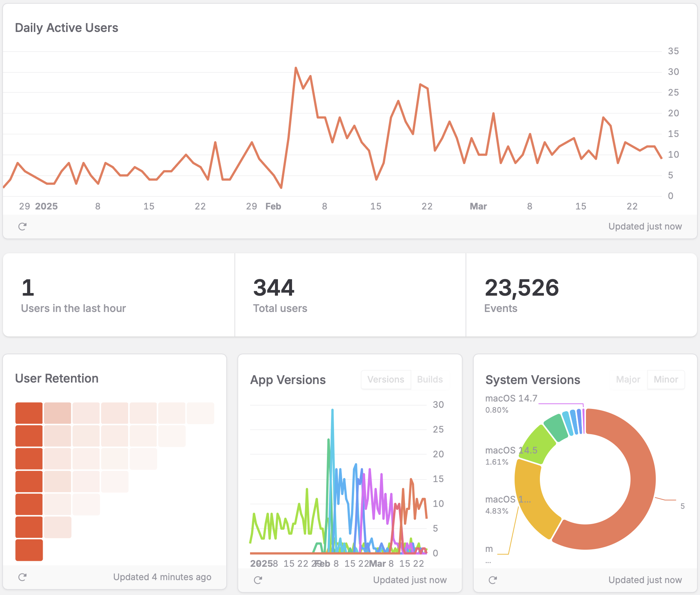Select the 'Total users' stat card

click(x=350, y=295)
